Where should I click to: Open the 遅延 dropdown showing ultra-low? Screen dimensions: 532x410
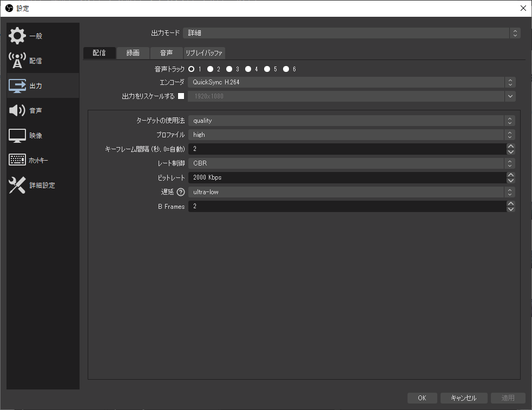pyautogui.click(x=351, y=192)
